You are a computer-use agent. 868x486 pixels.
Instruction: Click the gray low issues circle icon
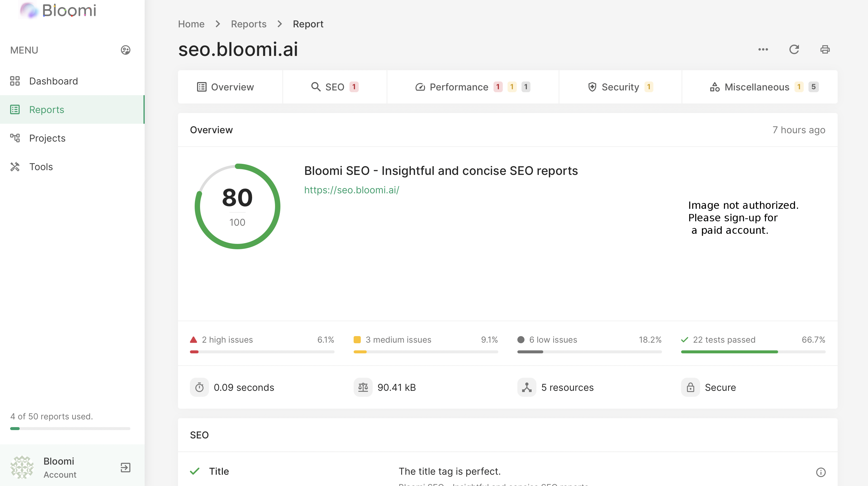[x=521, y=339]
